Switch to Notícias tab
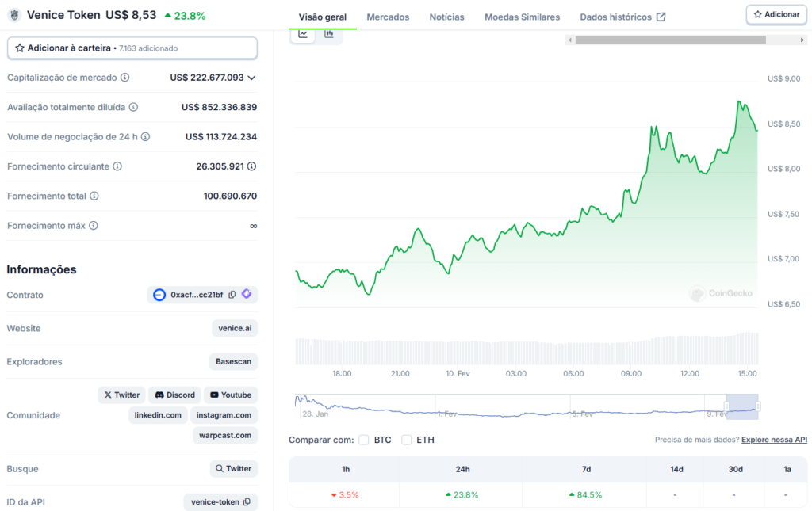812x511 pixels. (x=446, y=17)
